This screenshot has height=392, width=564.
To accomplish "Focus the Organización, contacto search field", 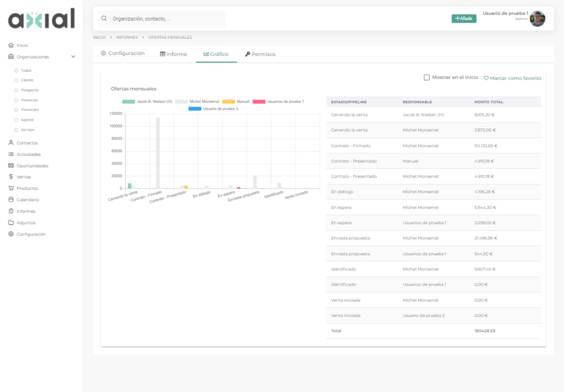I will click(x=162, y=19).
